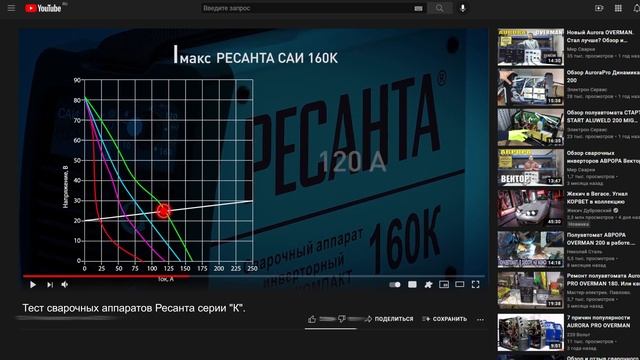Start voice search with microphone icon
This screenshot has width=640, height=360.
[463, 8]
